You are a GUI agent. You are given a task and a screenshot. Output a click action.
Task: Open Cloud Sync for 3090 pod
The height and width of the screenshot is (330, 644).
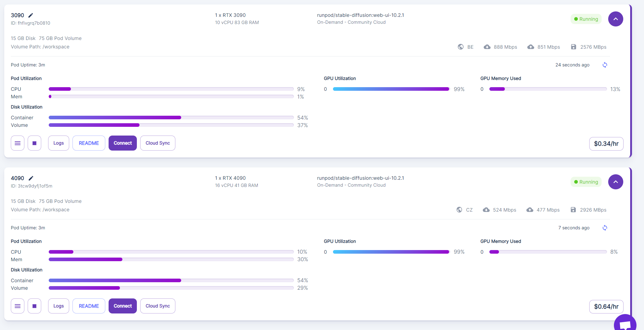(x=158, y=143)
